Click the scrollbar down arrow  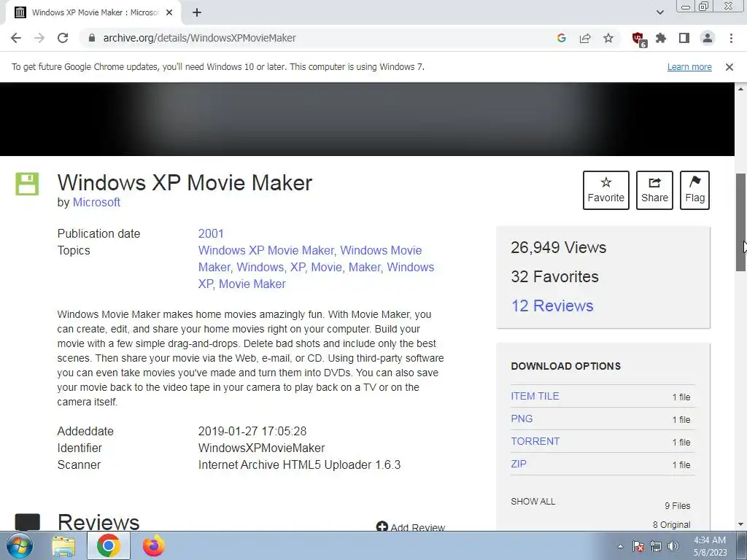741,524
